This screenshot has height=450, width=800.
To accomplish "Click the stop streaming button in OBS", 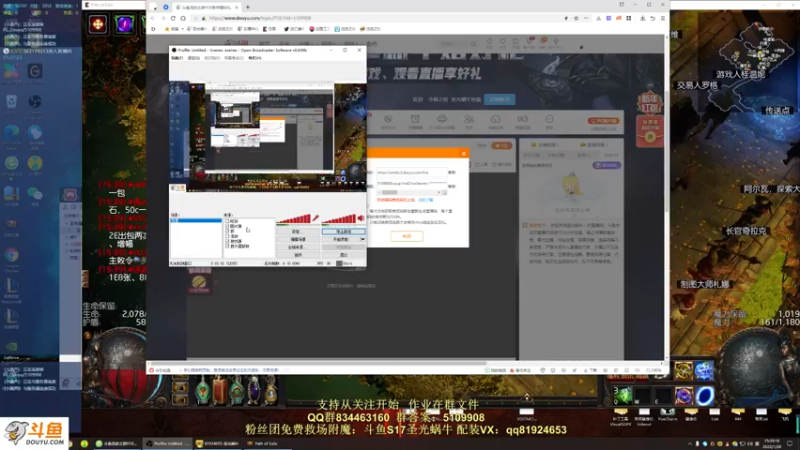I will point(343,232).
